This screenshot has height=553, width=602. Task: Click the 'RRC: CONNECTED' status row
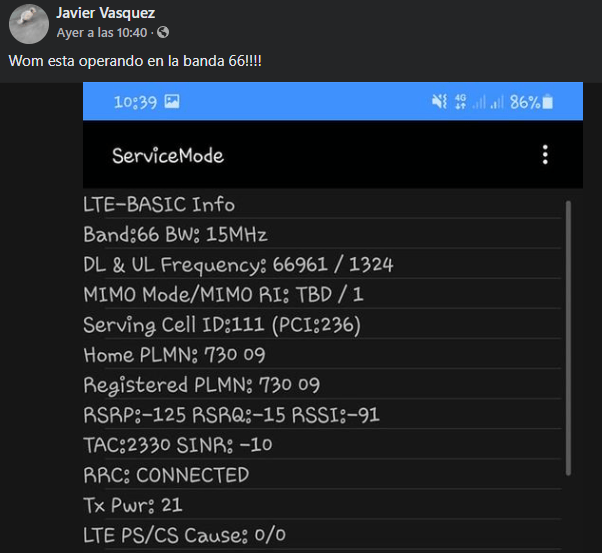(166, 475)
